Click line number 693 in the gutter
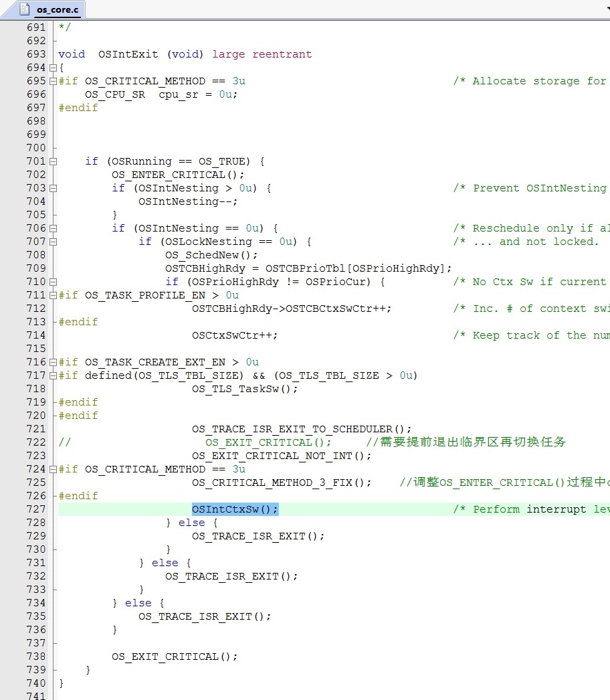Viewport: 610px width, 700px height. tap(35, 54)
